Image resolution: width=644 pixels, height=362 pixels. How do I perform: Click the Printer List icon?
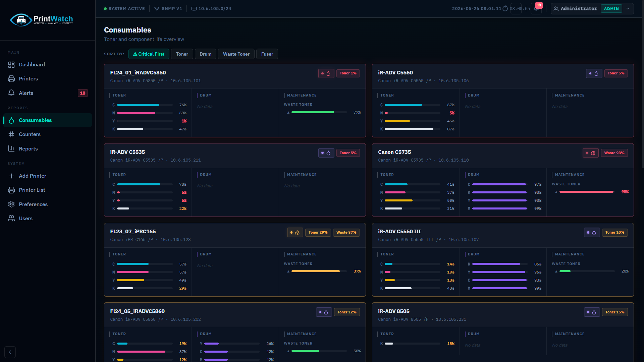[x=11, y=190]
